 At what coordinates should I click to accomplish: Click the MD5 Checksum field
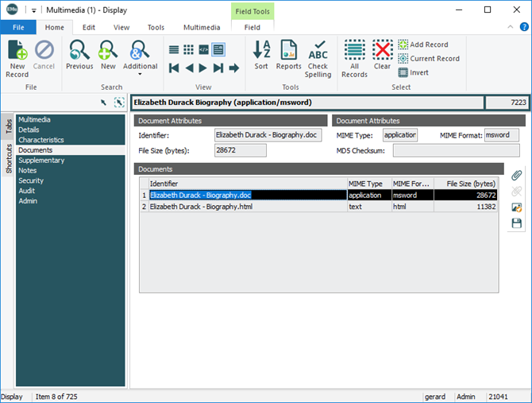coord(457,150)
